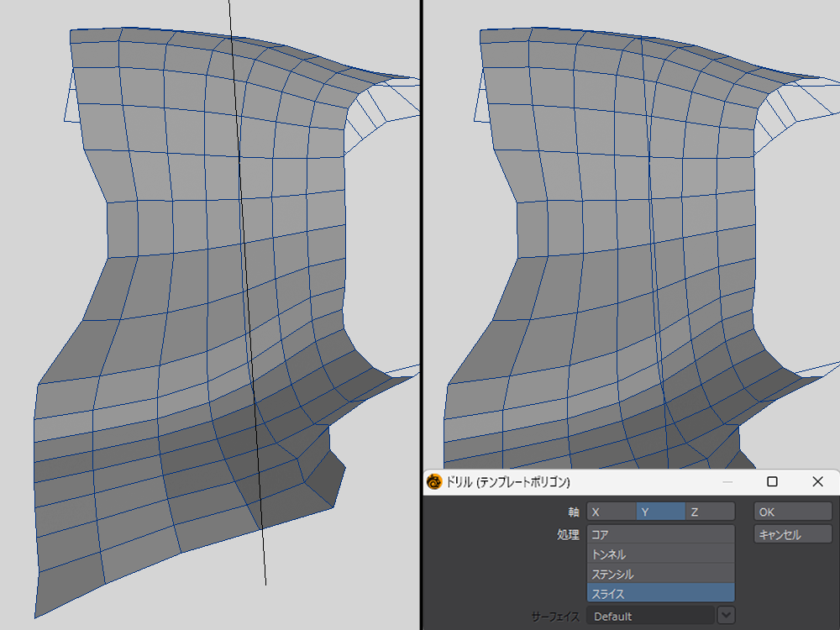
Task: Close the Drill dialog window
Action: pos(817,482)
